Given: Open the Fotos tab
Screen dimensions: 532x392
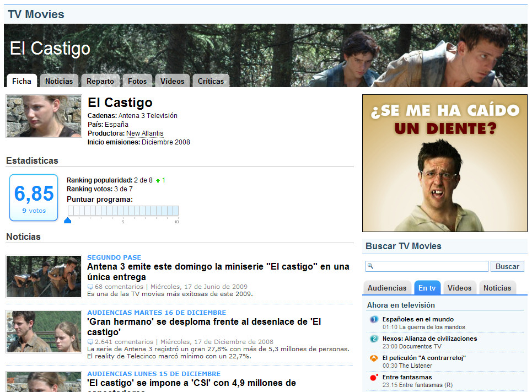Looking at the screenshot, I should 137,81.
